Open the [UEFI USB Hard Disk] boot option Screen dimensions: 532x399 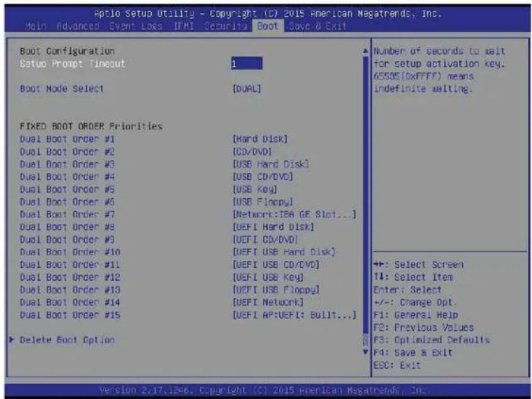284,252
